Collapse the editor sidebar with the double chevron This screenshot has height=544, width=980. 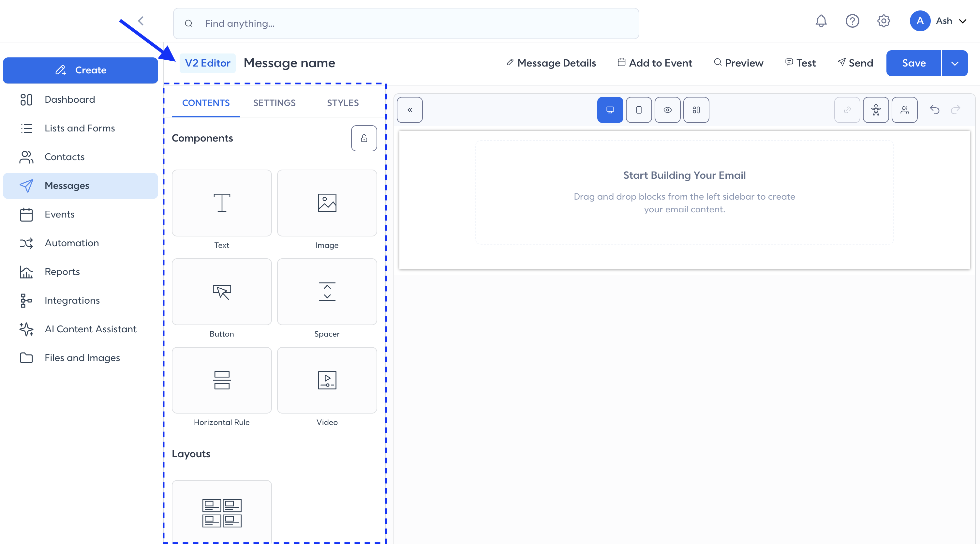point(410,110)
